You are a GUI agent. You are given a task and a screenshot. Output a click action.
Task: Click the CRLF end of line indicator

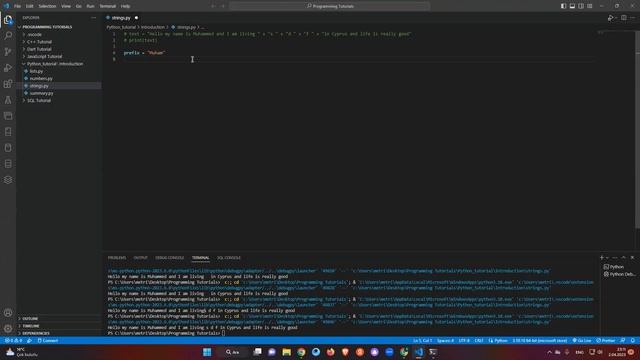tap(479, 340)
